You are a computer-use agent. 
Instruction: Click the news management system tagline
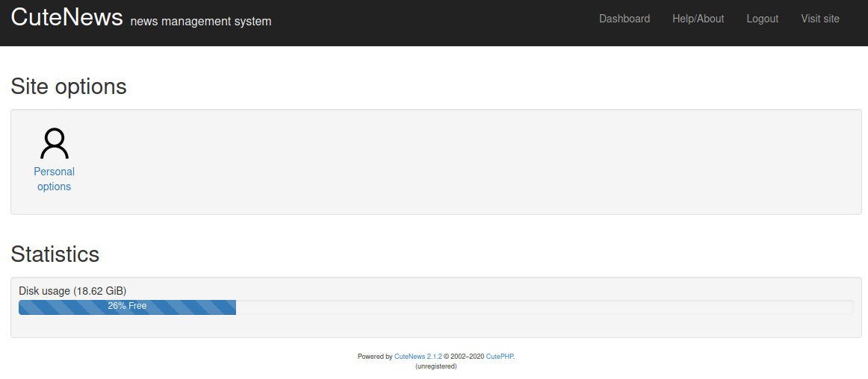[x=201, y=22]
